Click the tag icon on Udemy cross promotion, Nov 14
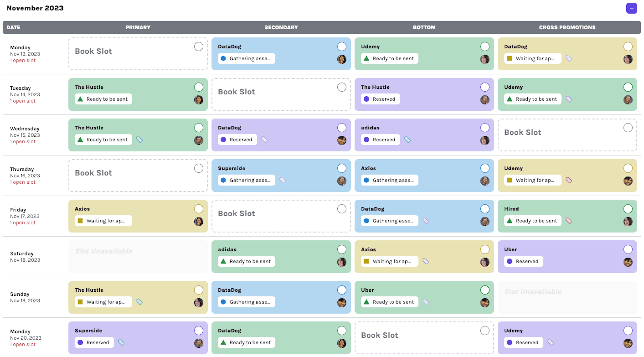644x357 pixels. (x=569, y=99)
